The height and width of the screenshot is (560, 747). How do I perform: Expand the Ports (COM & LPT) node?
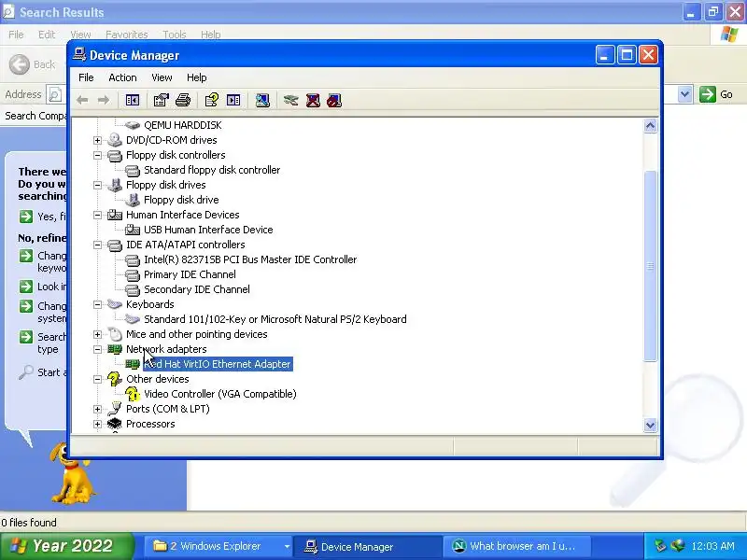[x=98, y=409]
